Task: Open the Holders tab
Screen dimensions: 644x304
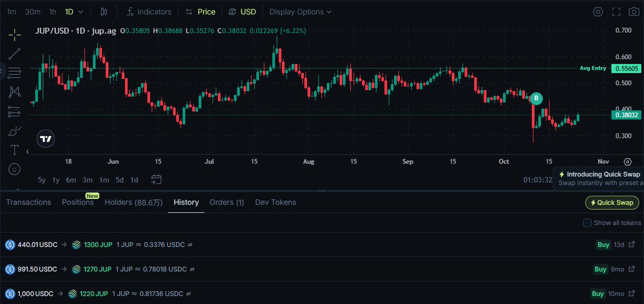Action: (x=134, y=202)
